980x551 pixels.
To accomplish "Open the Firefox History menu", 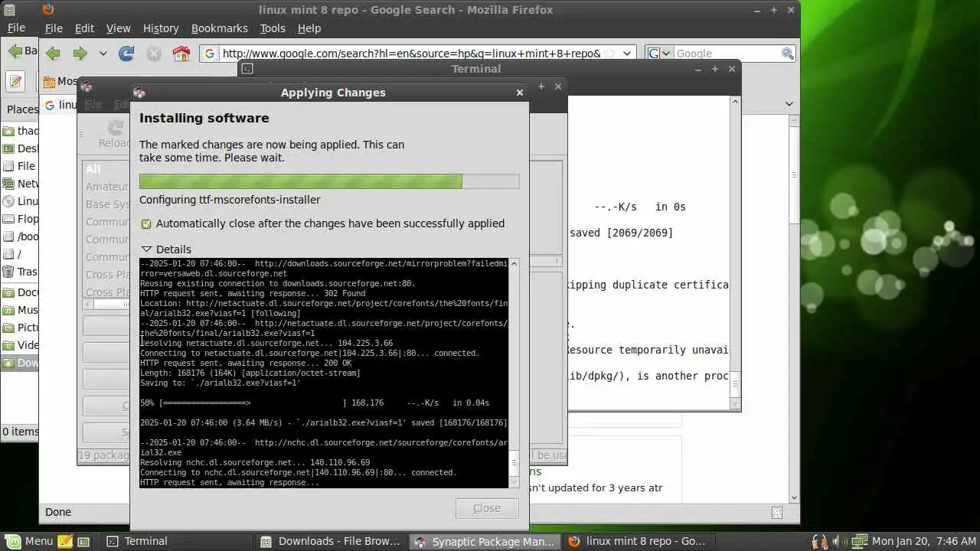I will point(161,28).
